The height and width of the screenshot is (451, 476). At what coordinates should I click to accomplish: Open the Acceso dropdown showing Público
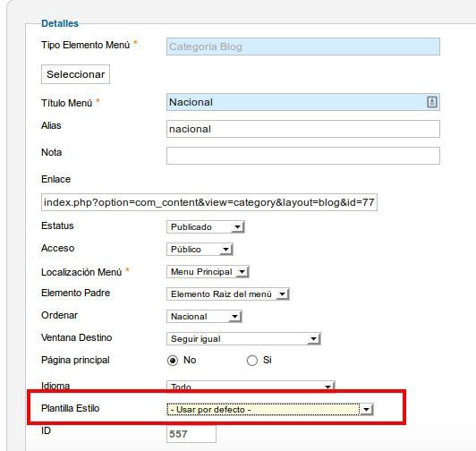pos(200,250)
